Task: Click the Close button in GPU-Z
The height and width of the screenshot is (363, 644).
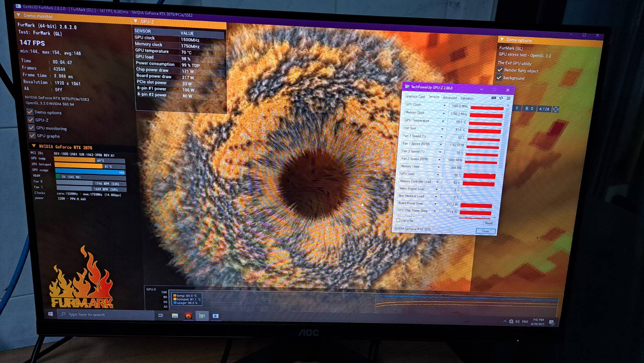Action: click(485, 231)
